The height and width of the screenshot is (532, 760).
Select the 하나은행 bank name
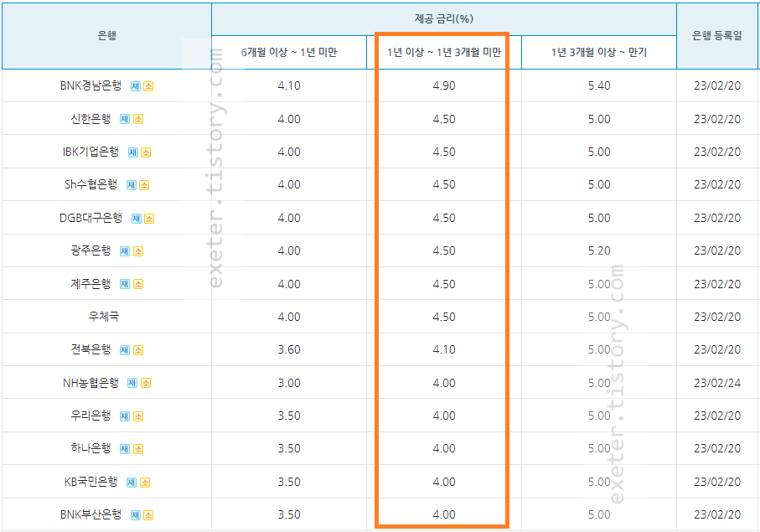(x=90, y=449)
